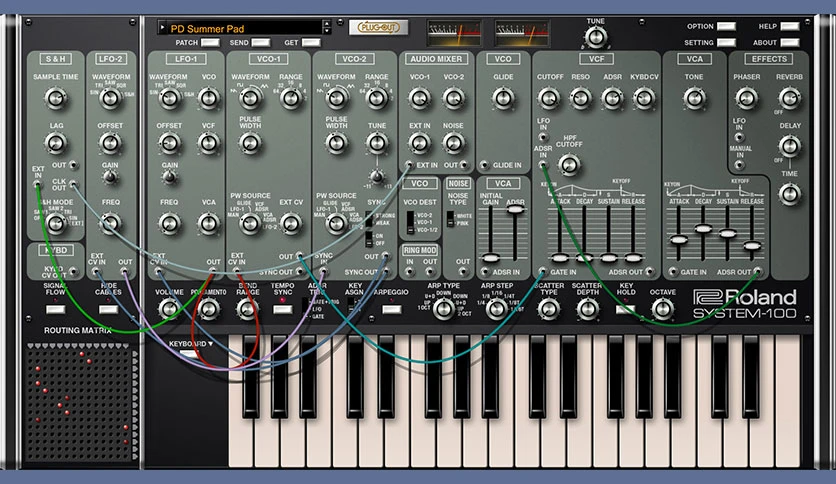Click the VCF envelope ATTACK slider
The width and height of the screenshot is (836, 484).
pos(559,258)
